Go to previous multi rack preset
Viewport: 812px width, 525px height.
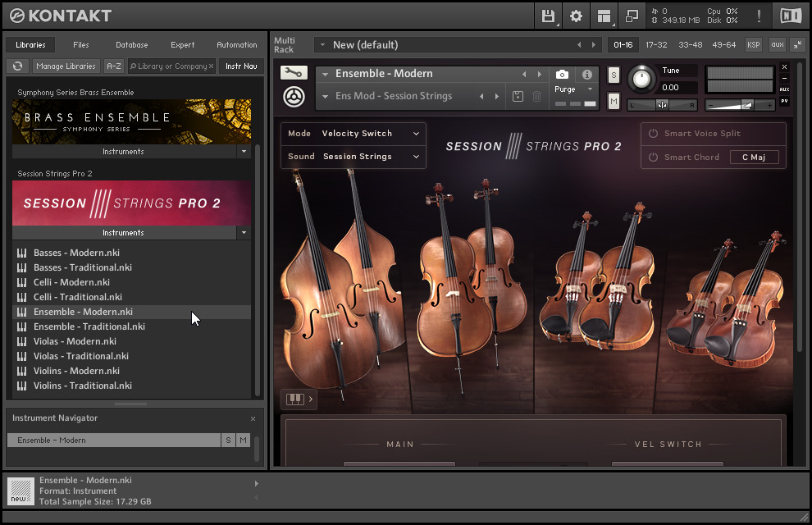click(x=579, y=45)
